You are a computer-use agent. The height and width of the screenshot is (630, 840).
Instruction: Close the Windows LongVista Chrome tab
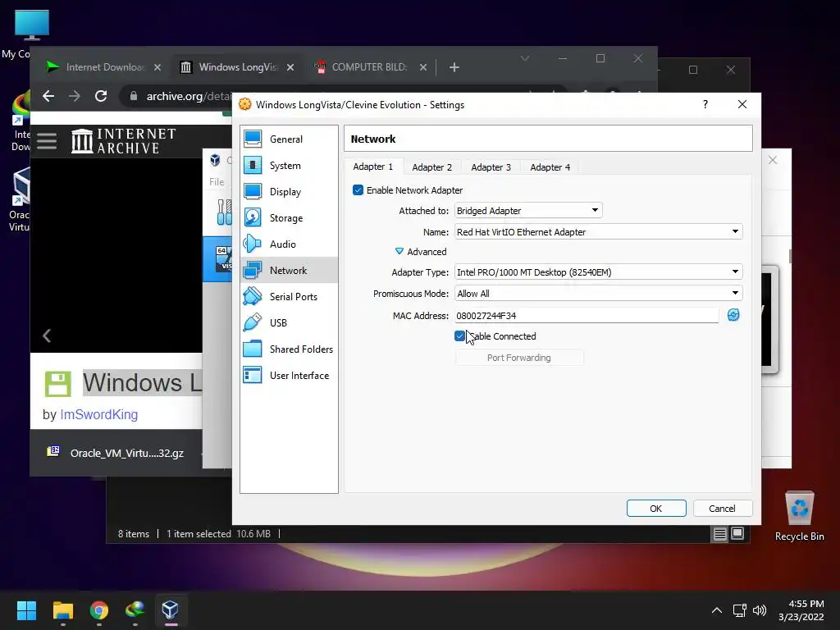(x=290, y=67)
